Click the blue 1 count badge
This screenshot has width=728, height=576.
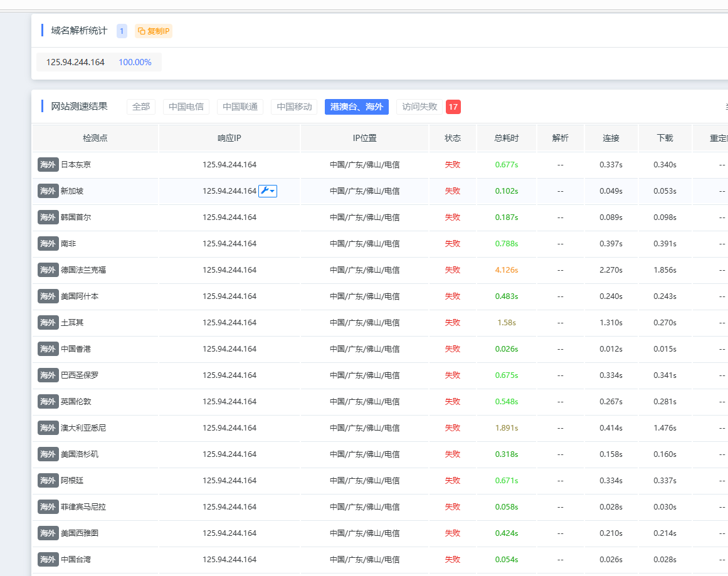click(x=122, y=31)
